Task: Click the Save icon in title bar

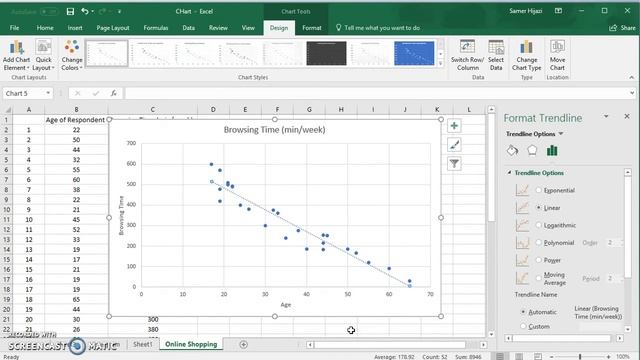Action: (x=70, y=11)
